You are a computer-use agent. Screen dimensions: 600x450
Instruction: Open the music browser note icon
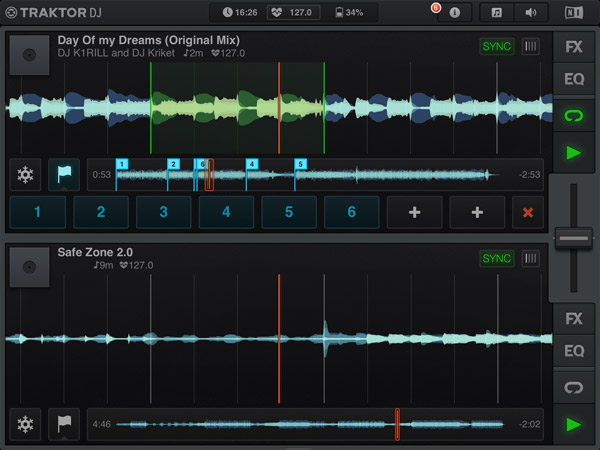497,13
